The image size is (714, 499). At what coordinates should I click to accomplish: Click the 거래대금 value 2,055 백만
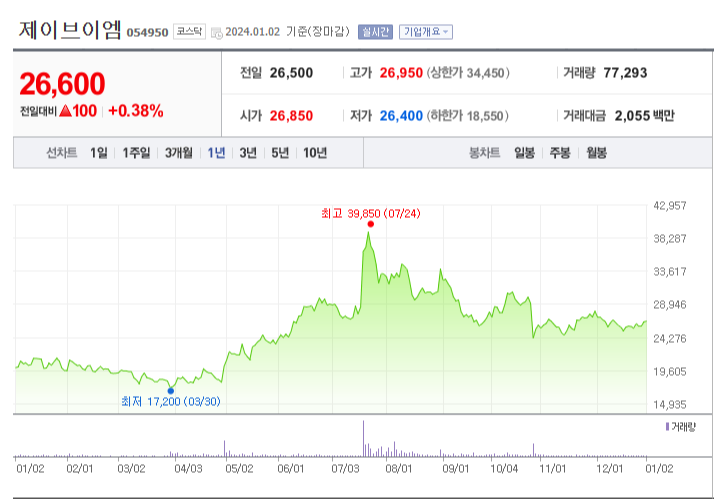coord(644,116)
